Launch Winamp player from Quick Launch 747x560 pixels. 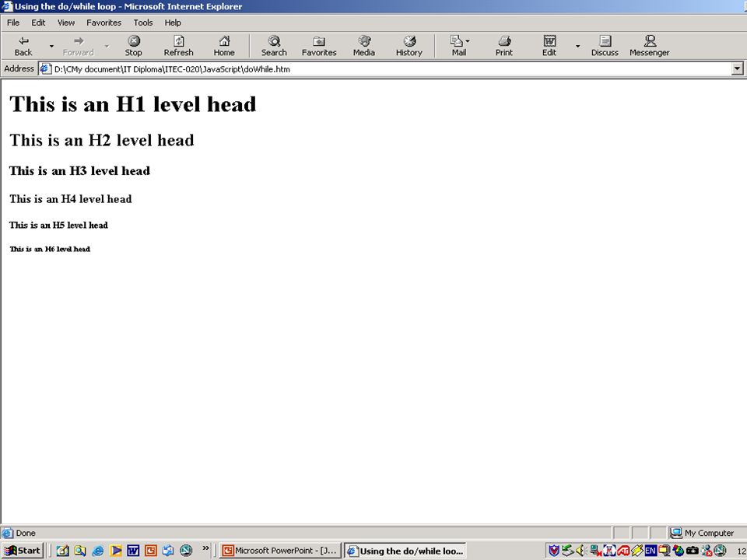[x=116, y=551]
